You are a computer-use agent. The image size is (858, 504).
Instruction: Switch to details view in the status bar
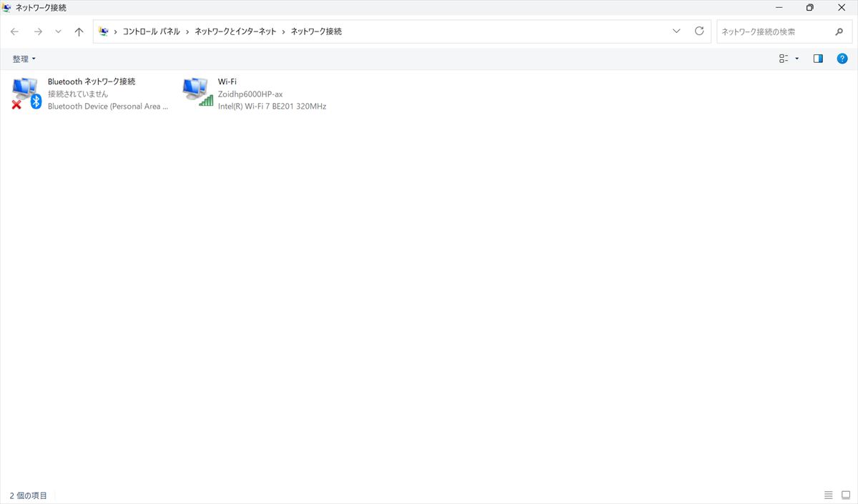pyautogui.click(x=828, y=495)
